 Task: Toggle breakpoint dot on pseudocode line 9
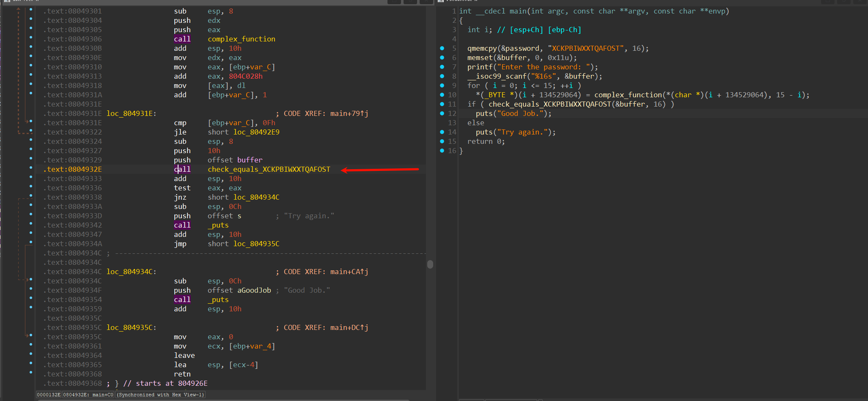[442, 85]
